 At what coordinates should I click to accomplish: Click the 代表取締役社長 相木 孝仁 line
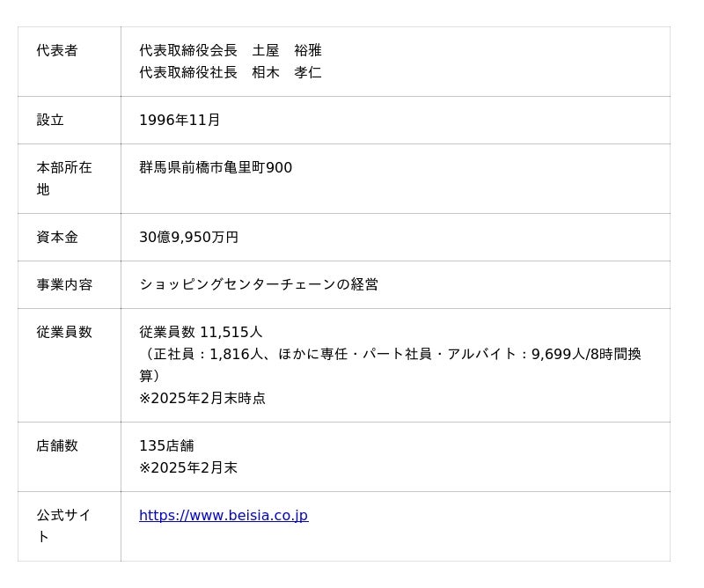pos(231,73)
